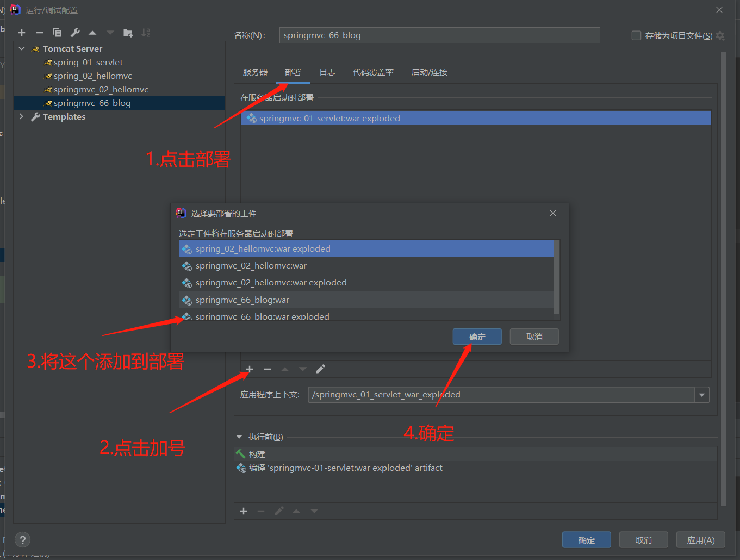The height and width of the screenshot is (560, 740).
Task: Click 确定 at bottom of configuration window
Action: tap(587, 540)
